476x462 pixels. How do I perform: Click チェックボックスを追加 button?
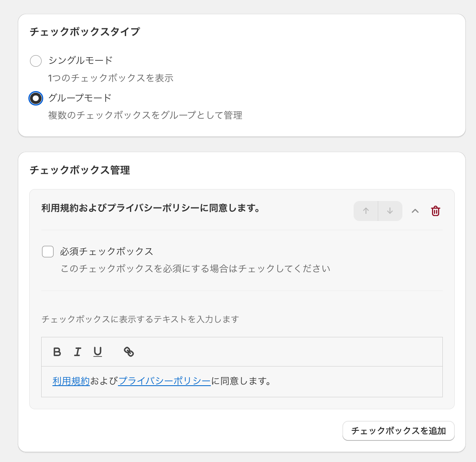[398, 431]
